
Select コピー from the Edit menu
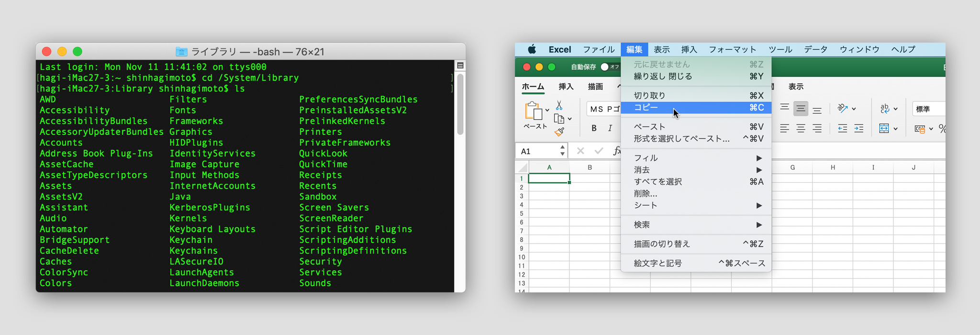click(x=696, y=108)
